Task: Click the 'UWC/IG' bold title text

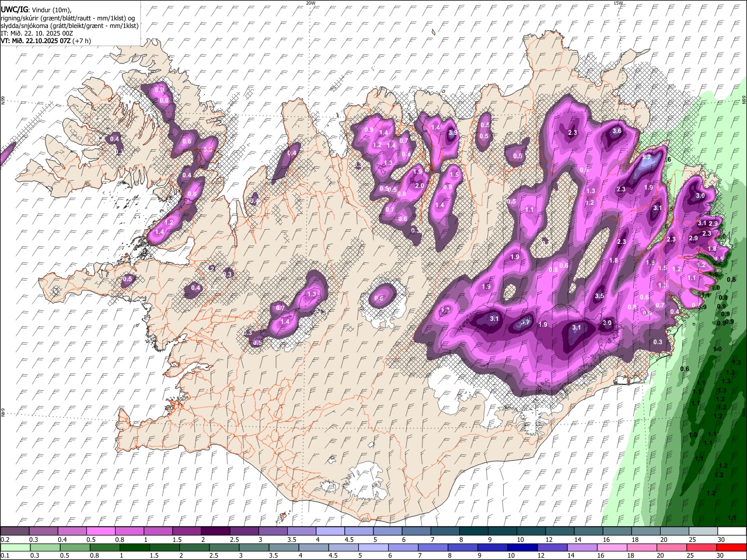Action: point(13,10)
